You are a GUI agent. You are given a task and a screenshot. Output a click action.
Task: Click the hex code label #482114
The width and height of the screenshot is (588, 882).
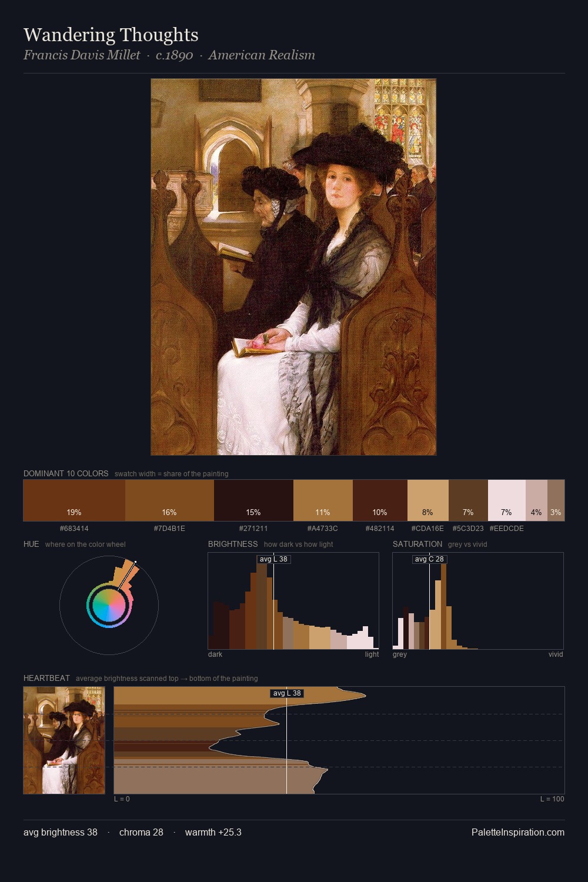(x=380, y=529)
